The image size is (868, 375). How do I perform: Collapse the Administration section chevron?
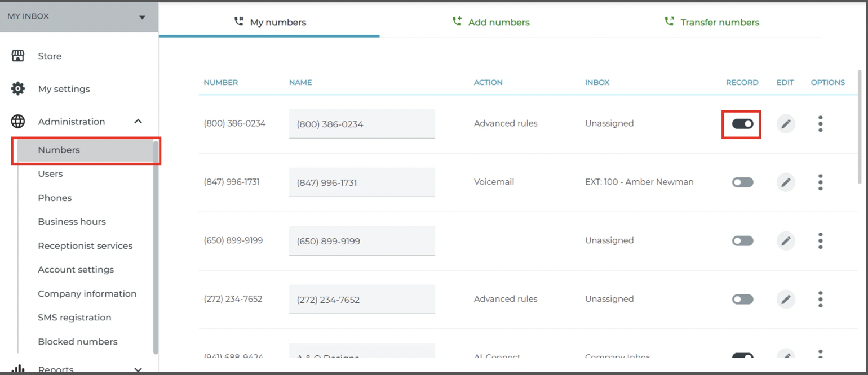138,122
